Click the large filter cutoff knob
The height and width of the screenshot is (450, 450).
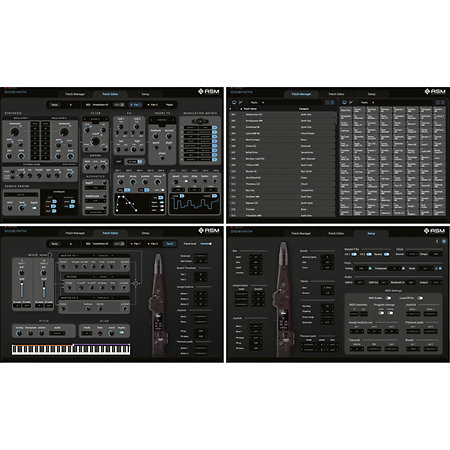tap(96, 141)
